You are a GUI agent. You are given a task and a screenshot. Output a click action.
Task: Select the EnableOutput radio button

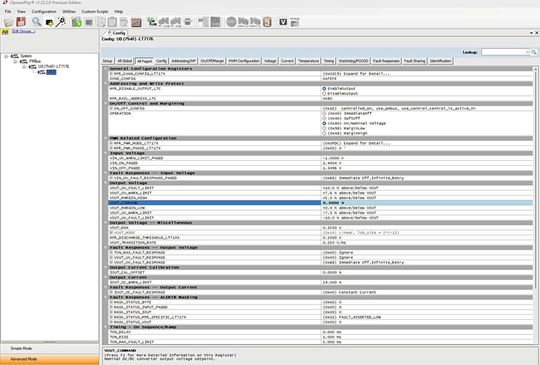tap(324, 88)
